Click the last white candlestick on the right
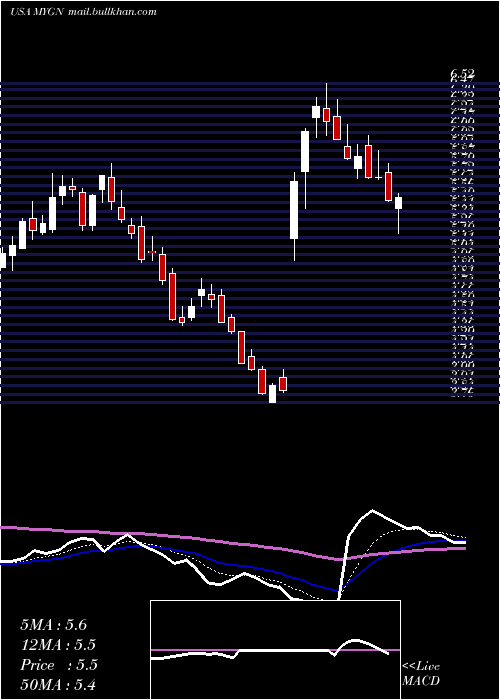 pos(398,203)
